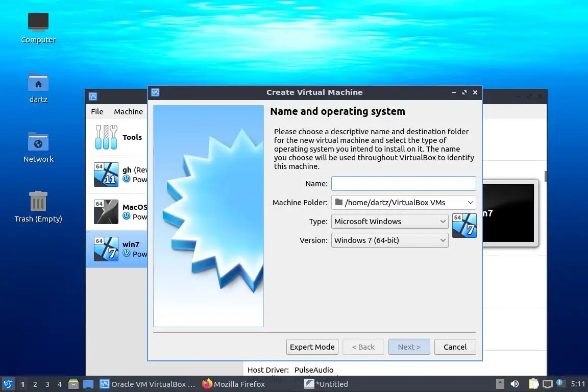Click the win7 VM name text
This screenshot has height=392, width=588.
pos(131,244)
